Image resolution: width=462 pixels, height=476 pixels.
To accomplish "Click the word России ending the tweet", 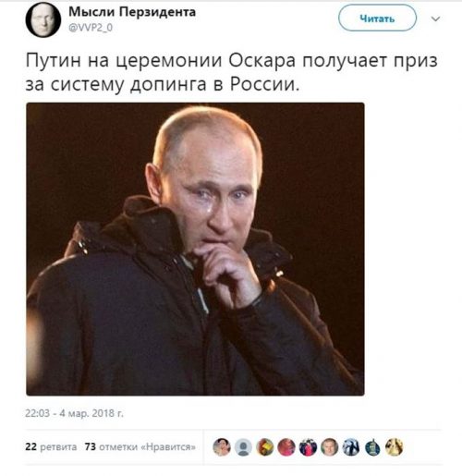I will coord(265,84).
